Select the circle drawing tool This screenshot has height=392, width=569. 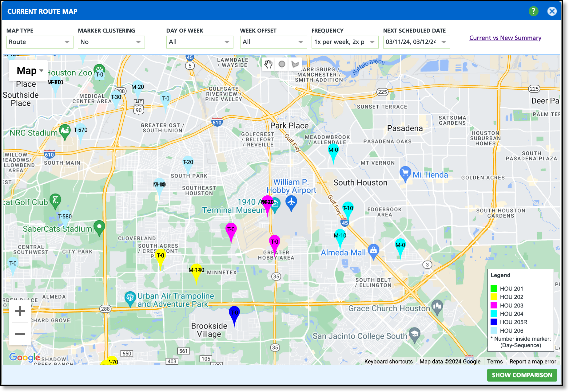click(x=282, y=64)
